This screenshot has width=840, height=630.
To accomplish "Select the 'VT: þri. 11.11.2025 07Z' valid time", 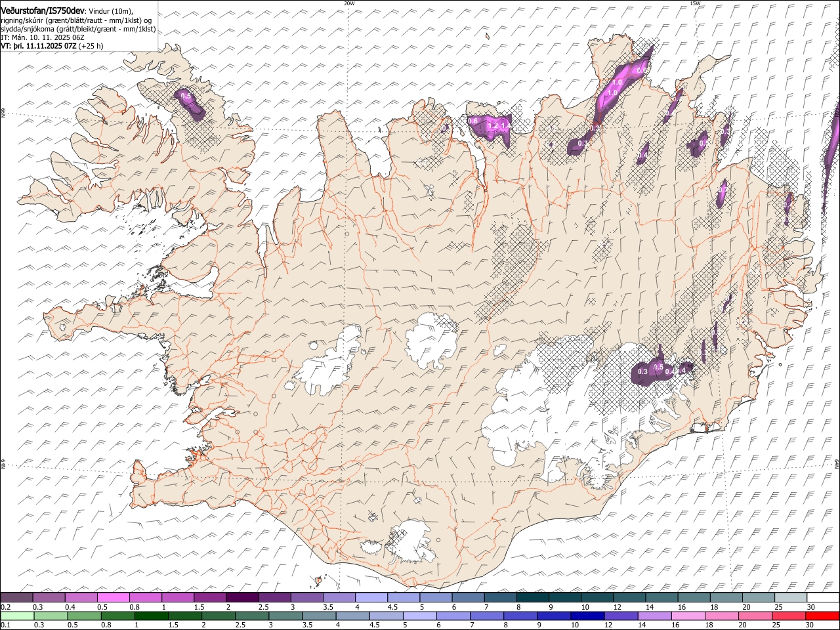I will 39,46.
